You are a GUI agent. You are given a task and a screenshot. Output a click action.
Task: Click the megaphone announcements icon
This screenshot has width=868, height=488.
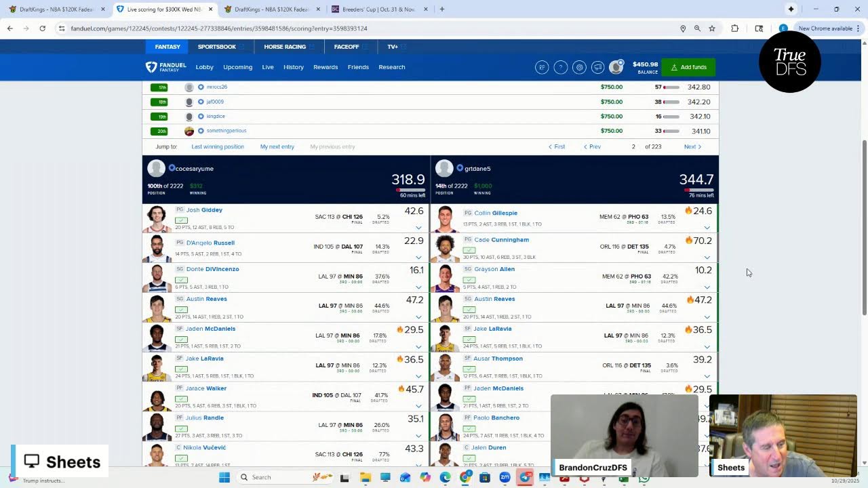click(597, 67)
